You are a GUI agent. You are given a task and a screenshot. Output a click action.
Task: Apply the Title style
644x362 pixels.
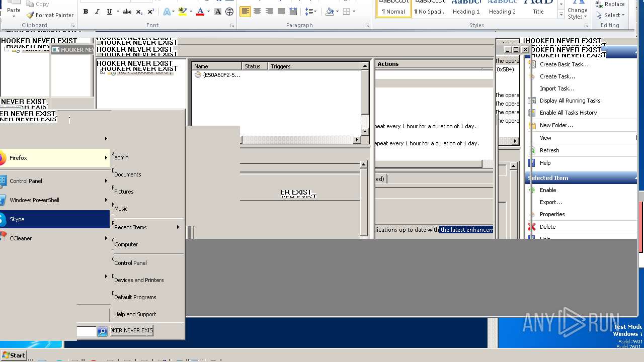pyautogui.click(x=538, y=9)
